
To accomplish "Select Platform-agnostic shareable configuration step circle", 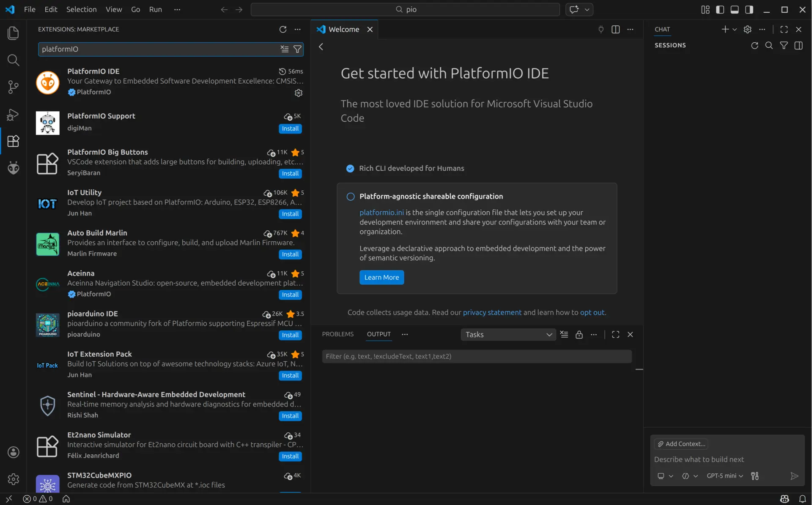I will point(350,197).
